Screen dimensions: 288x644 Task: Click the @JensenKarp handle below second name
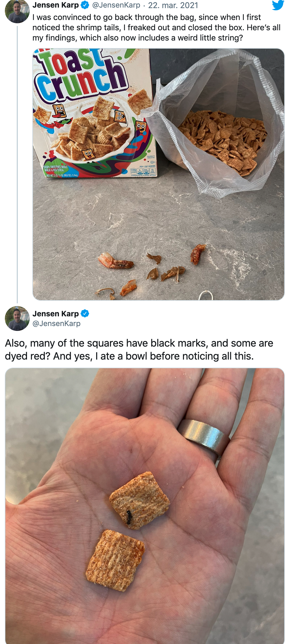tap(56, 323)
